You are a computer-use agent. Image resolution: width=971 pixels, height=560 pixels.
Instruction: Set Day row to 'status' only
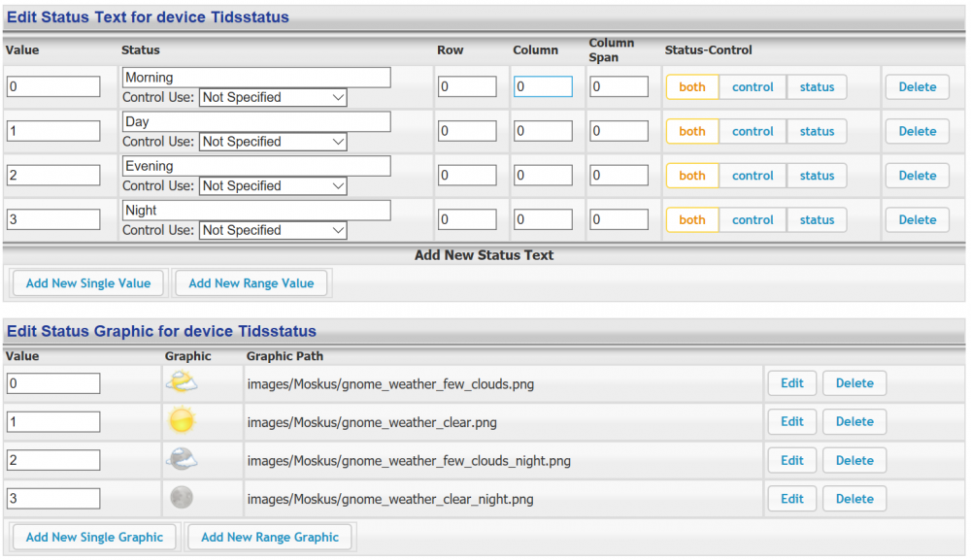click(817, 132)
